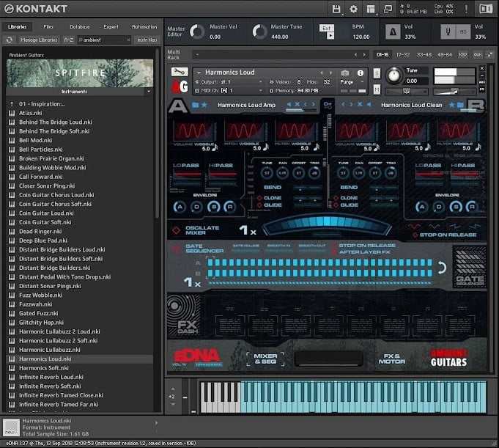
Task: Click the panic exclamation mark icon
Action: pyautogui.click(x=466, y=9)
